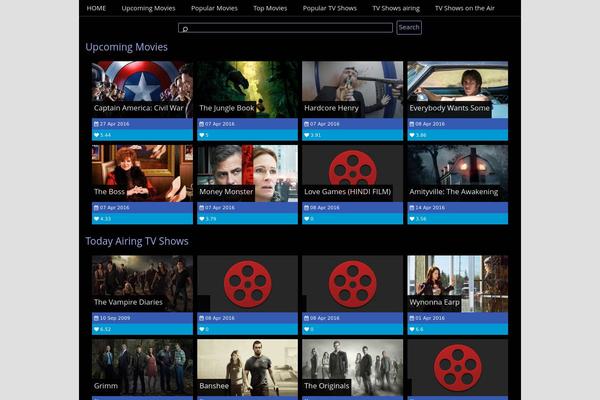Click the calendar icon on The Vampire Diaries

click(96, 318)
